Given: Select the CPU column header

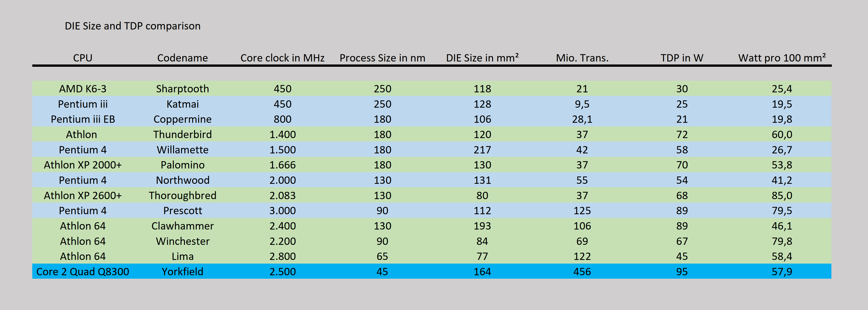Looking at the screenshot, I should pos(82,58).
